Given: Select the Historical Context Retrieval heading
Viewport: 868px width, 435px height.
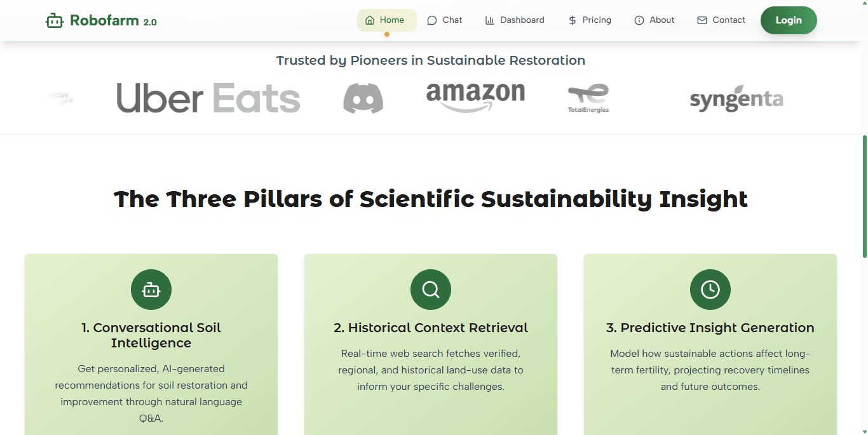Looking at the screenshot, I should tap(431, 328).
